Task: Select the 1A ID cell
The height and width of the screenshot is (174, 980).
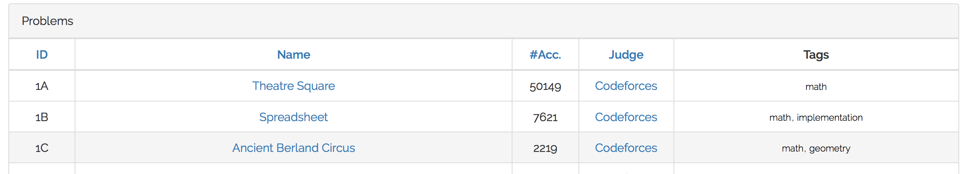Action: (x=42, y=86)
